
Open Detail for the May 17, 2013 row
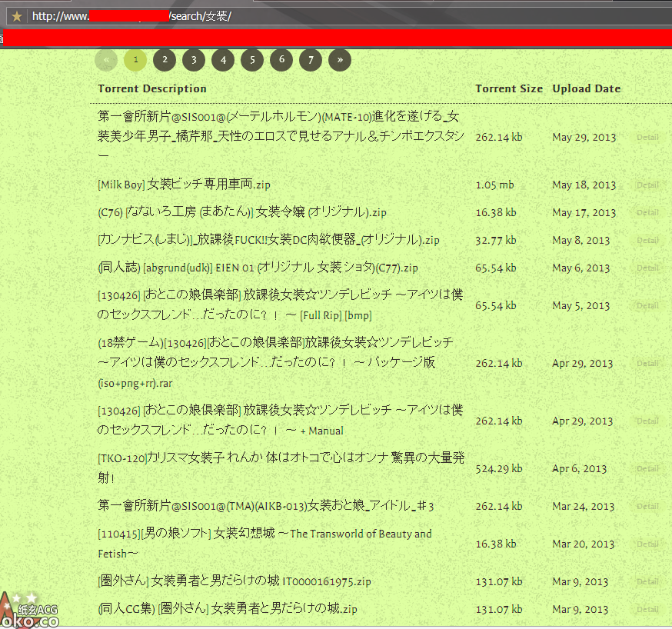pyautogui.click(x=647, y=212)
